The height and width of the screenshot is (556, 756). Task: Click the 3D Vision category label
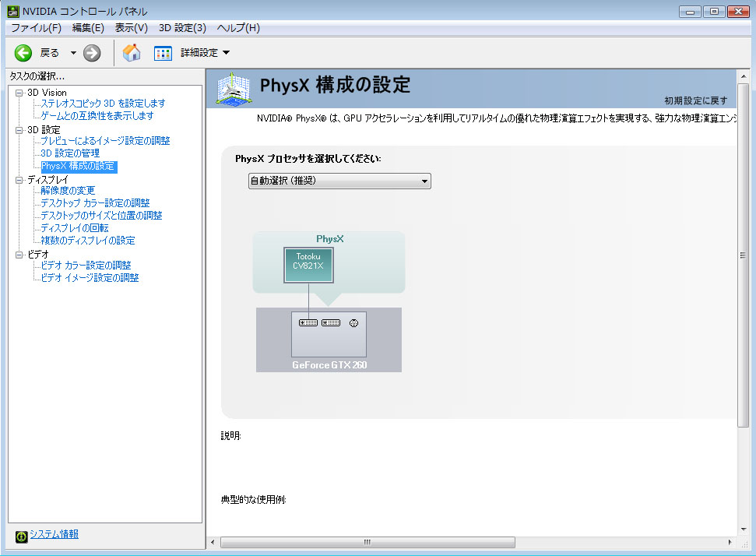coord(47,93)
